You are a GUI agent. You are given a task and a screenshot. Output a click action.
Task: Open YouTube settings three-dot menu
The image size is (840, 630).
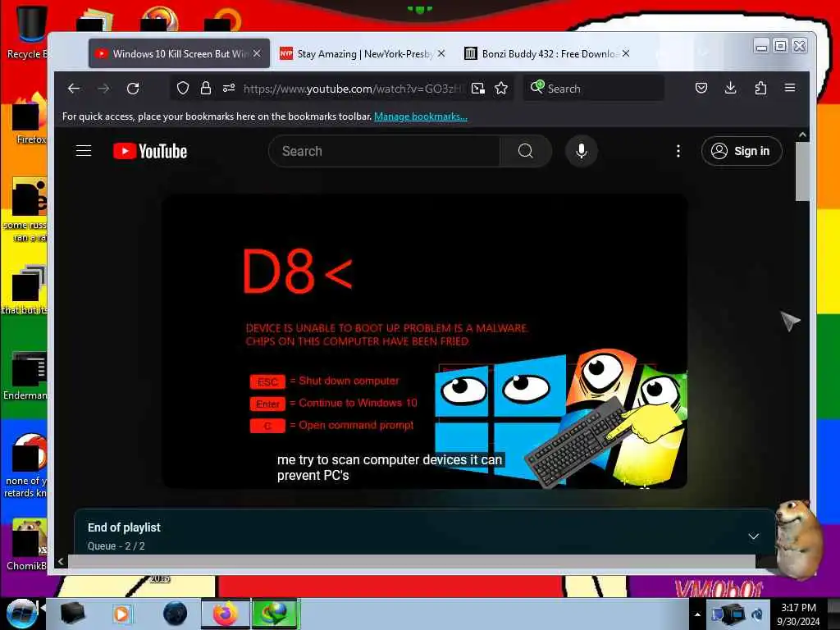point(678,151)
